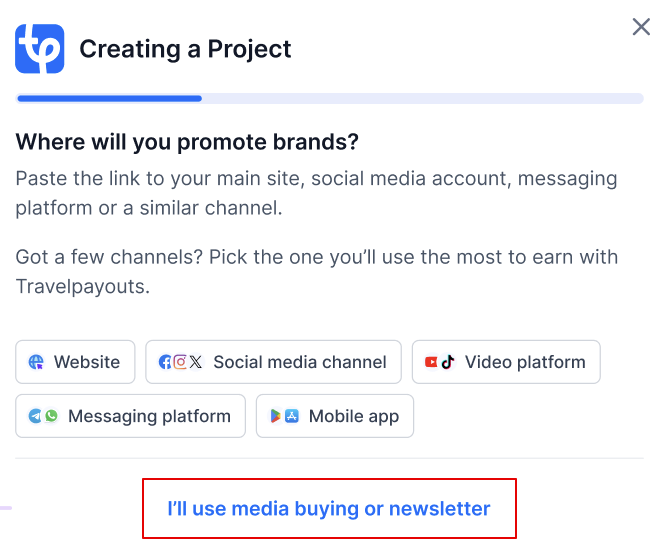
Task: Choose the Mobile app option
Action: pyautogui.click(x=335, y=416)
